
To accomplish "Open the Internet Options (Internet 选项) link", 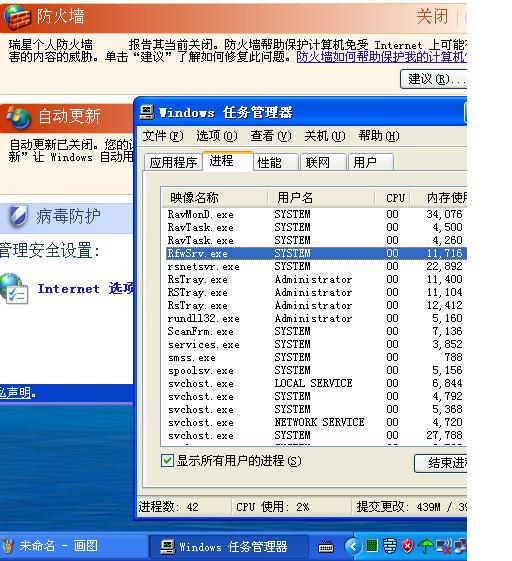I will [86, 288].
